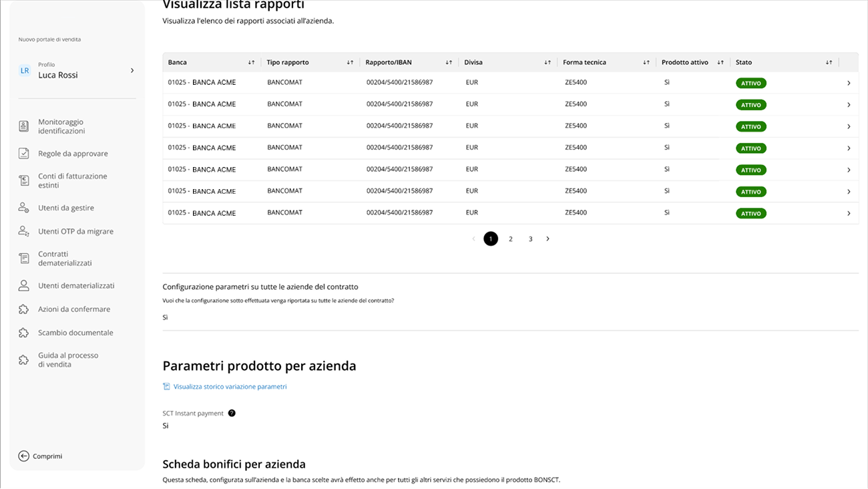Open Visualizza storico variazione parametri link
Screen dimensions: 868x489
[230, 387]
